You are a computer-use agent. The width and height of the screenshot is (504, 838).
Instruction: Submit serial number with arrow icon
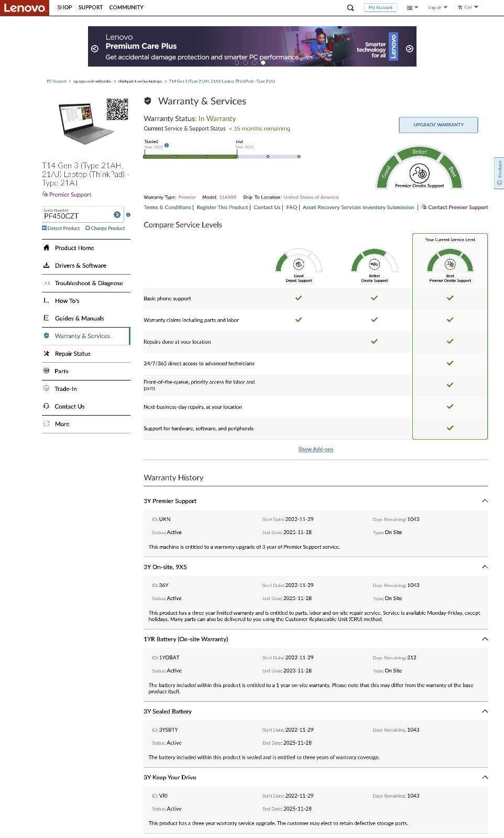click(x=117, y=215)
